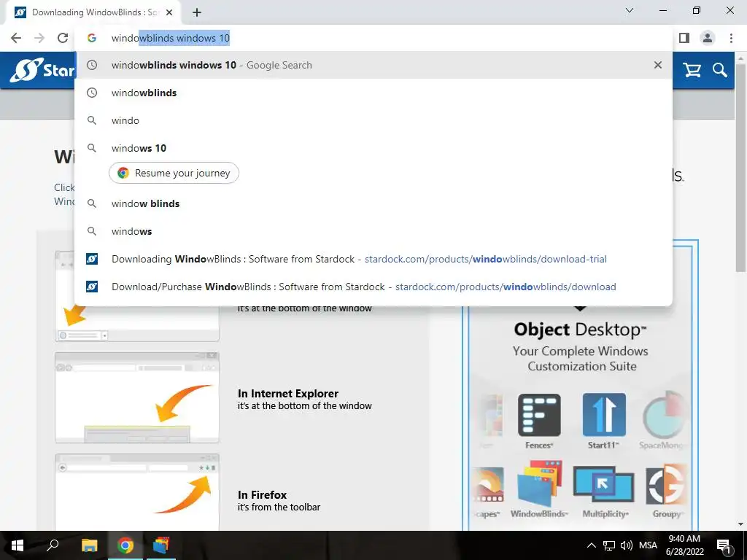Open File Explorer from the taskbar

[x=89, y=545]
